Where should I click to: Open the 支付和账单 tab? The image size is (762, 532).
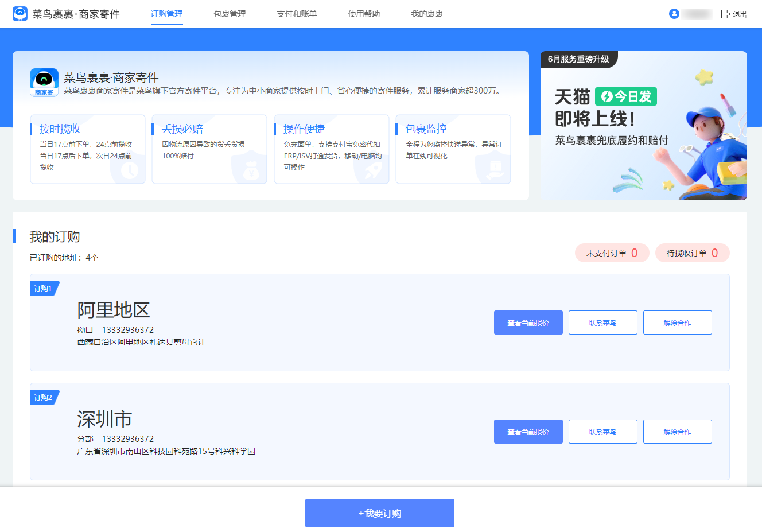tap(297, 14)
